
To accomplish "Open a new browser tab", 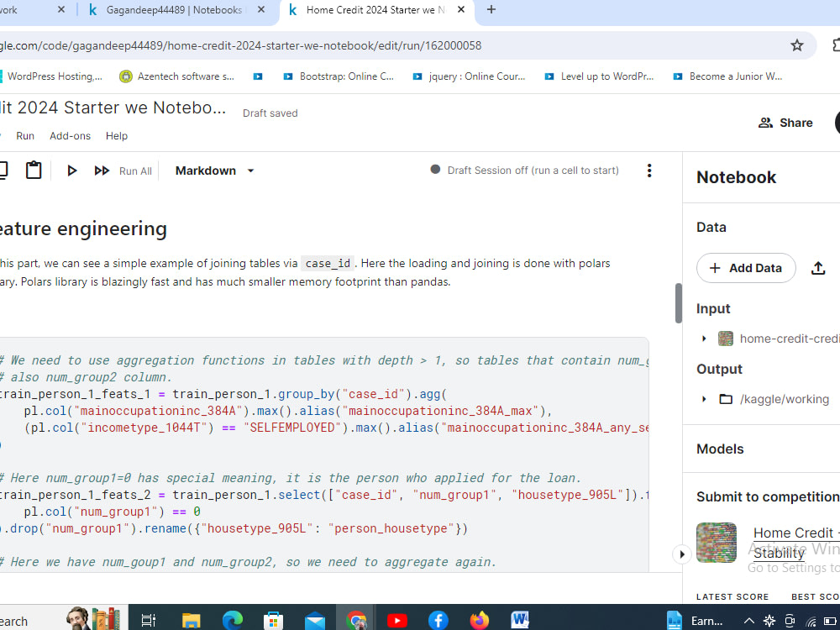I will click(491, 9).
